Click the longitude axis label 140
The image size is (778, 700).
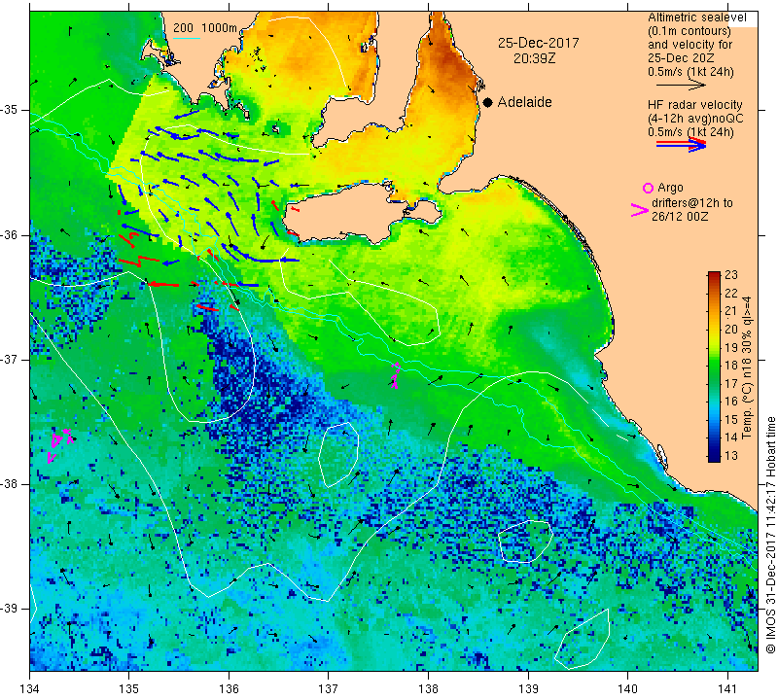627,688
